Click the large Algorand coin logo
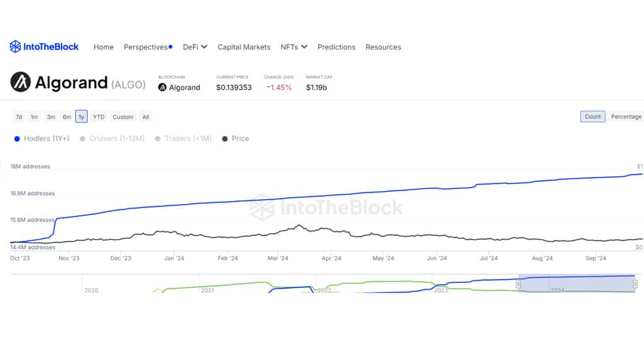The height and width of the screenshot is (362, 644). tap(20, 82)
